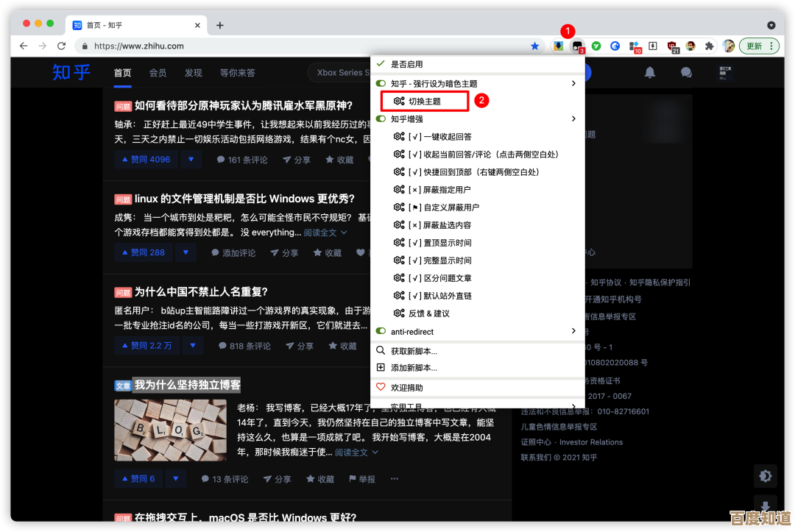
Task: Toggle the 知乎增强 script switch
Action: point(381,119)
